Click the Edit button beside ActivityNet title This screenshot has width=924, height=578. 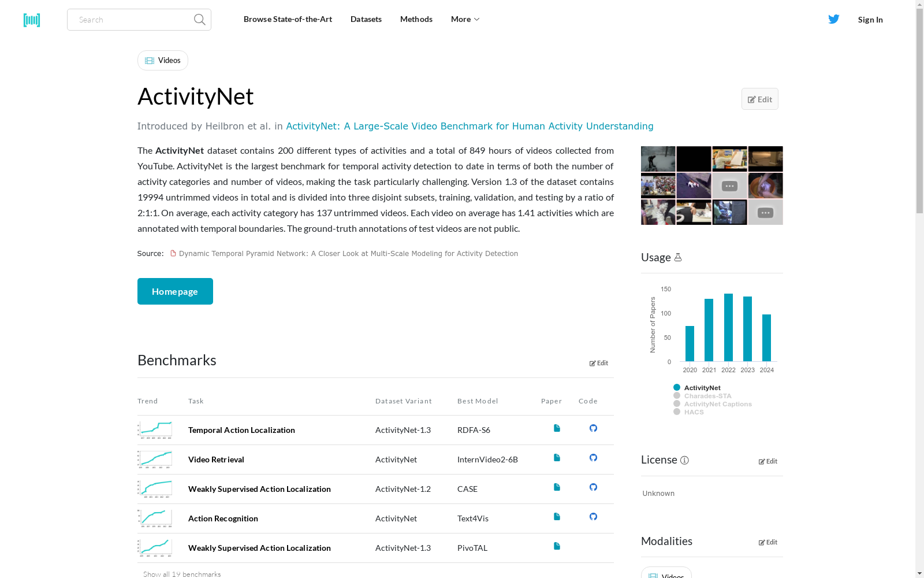tap(760, 99)
